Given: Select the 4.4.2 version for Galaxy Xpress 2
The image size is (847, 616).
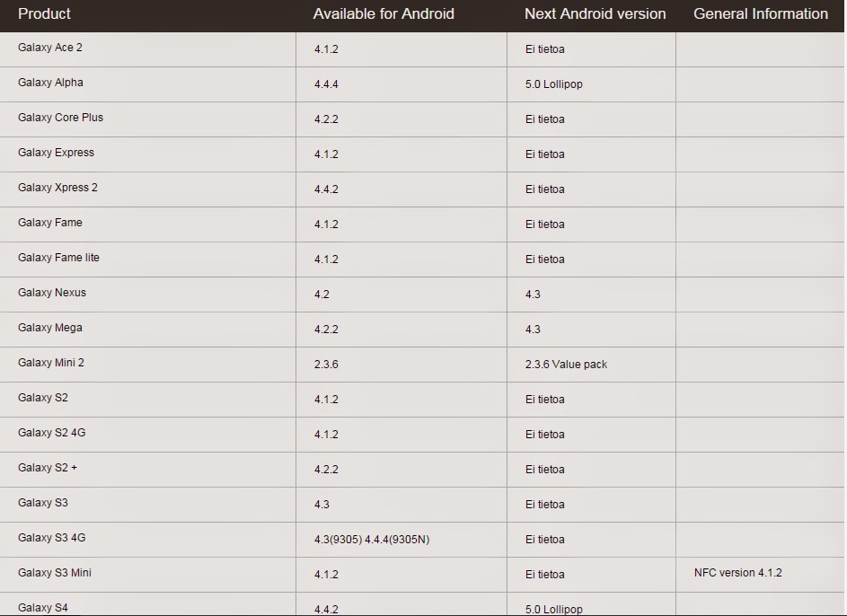Looking at the screenshot, I should (326, 189).
